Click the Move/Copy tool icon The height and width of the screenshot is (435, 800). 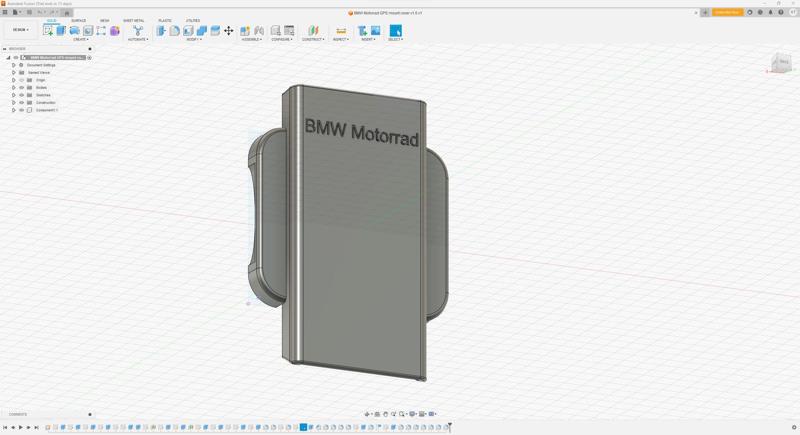[228, 31]
